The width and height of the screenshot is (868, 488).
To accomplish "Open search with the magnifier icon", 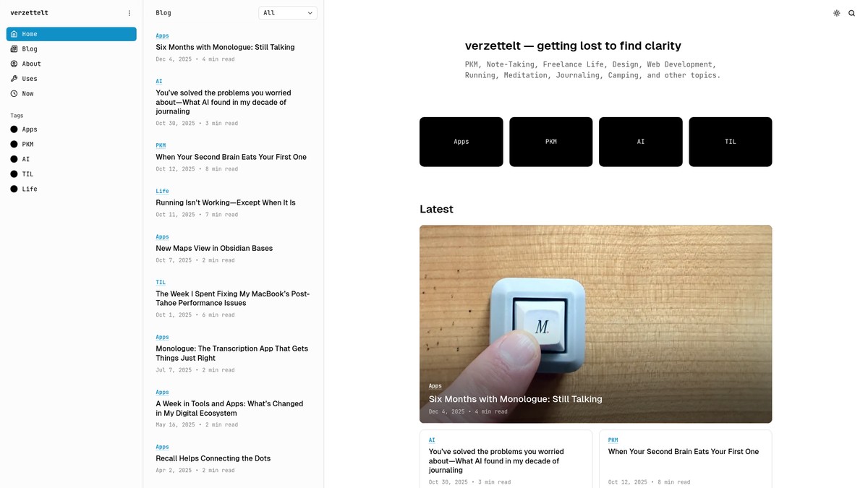I will coord(852,13).
